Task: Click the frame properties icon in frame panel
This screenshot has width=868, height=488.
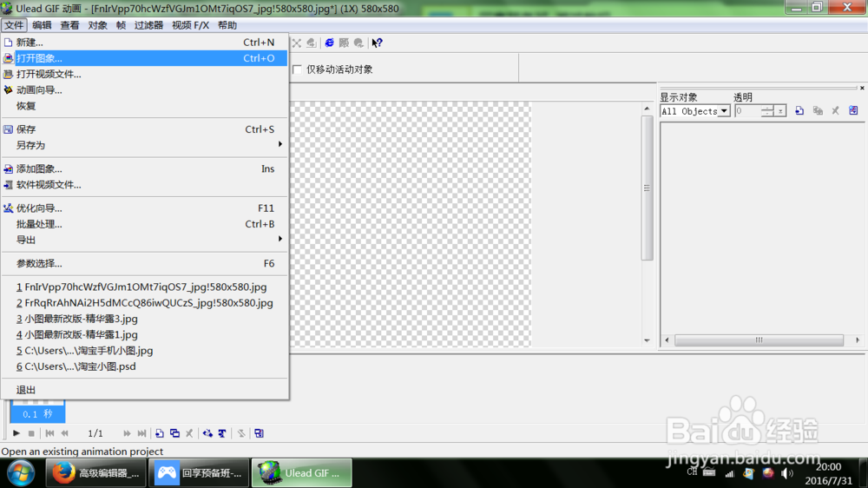Action: pos(259,433)
